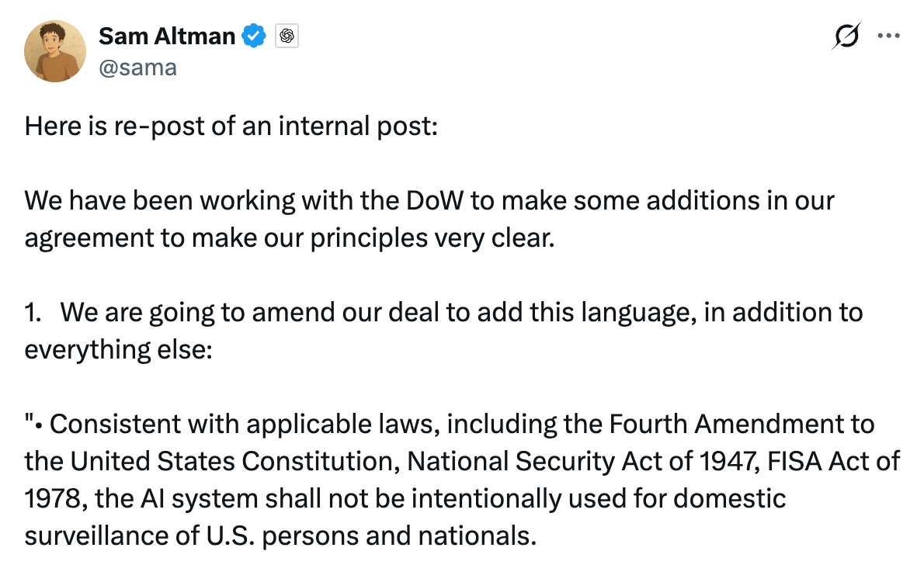924x565 pixels.
Task: Click the blue verified checkmark badge
Action: point(254,36)
